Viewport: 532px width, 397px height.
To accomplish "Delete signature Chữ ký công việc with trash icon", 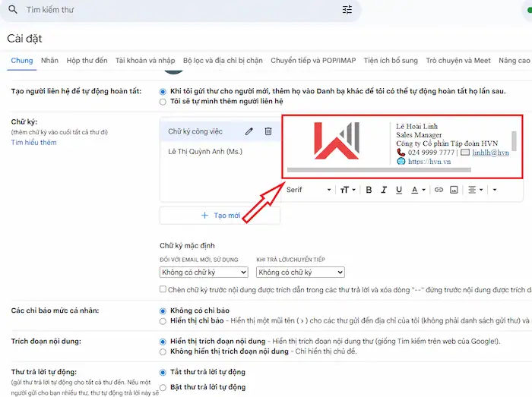I will 268,131.
